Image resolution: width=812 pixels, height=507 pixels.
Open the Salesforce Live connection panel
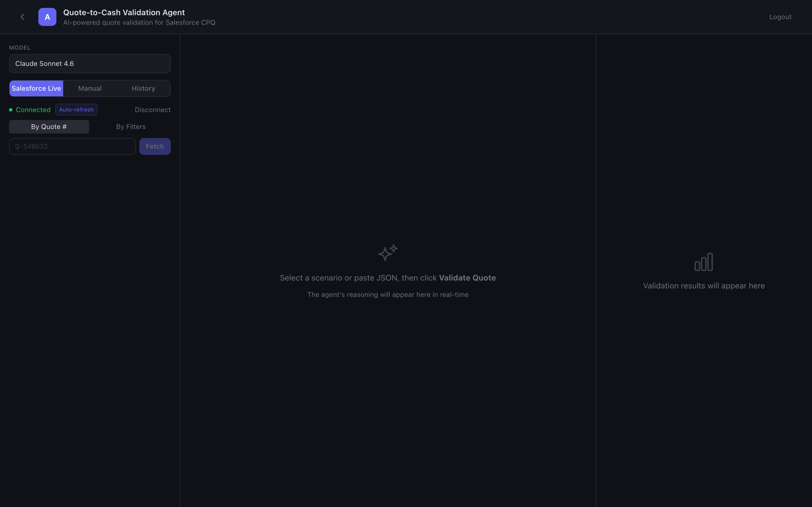point(36,88)
